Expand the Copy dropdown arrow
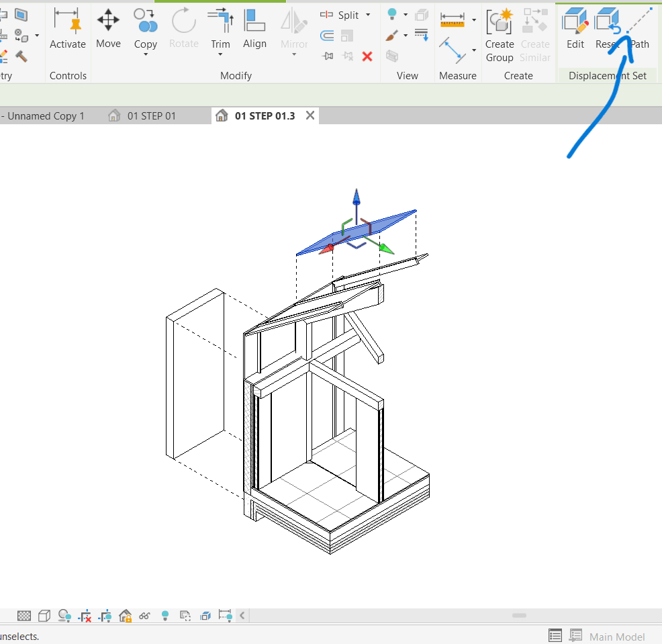This screenshot has width=662, height=644. pos(146,54)
